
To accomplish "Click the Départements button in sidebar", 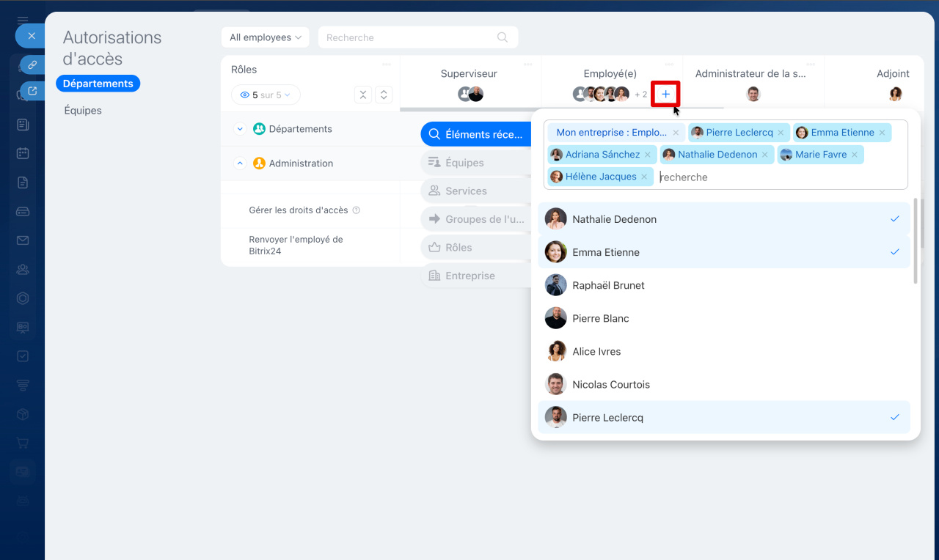I will pyautogui.click(x=98, y=84).
